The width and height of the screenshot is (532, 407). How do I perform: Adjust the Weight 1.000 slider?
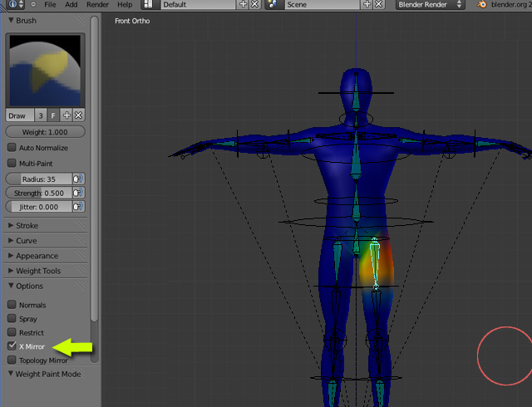(45, 132)
